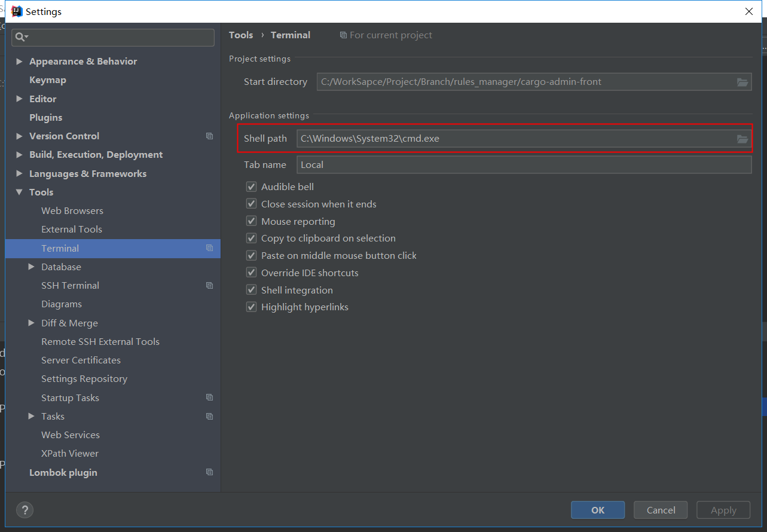Click the Tab name field containing Local
This screenshot has width=767, height=532.
[x=524, y=165]
